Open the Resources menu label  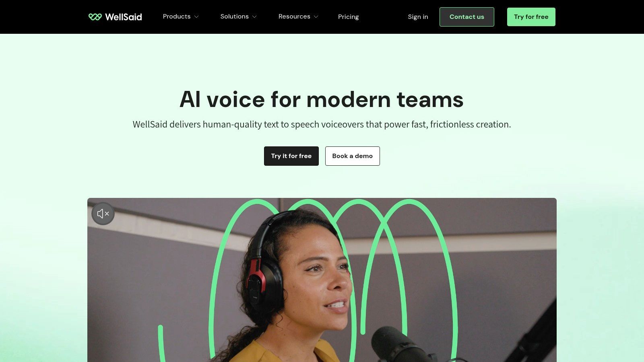294,16
